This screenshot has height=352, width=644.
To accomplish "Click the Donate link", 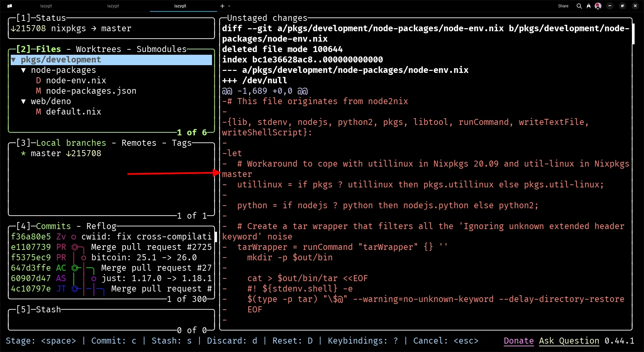I will click(x=518, y=341).
